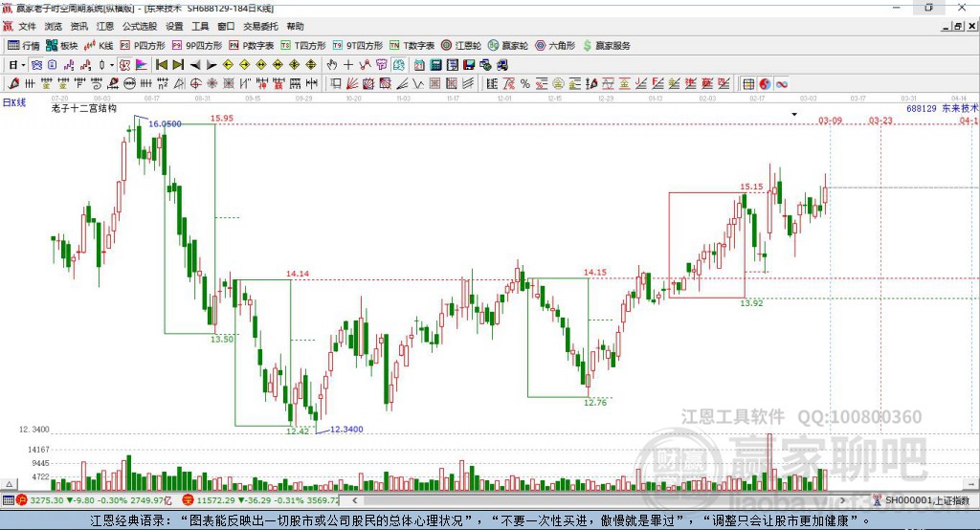The image size is (980, 530).
Task: Select the Gann fan red lines tool
Action: 352,84
